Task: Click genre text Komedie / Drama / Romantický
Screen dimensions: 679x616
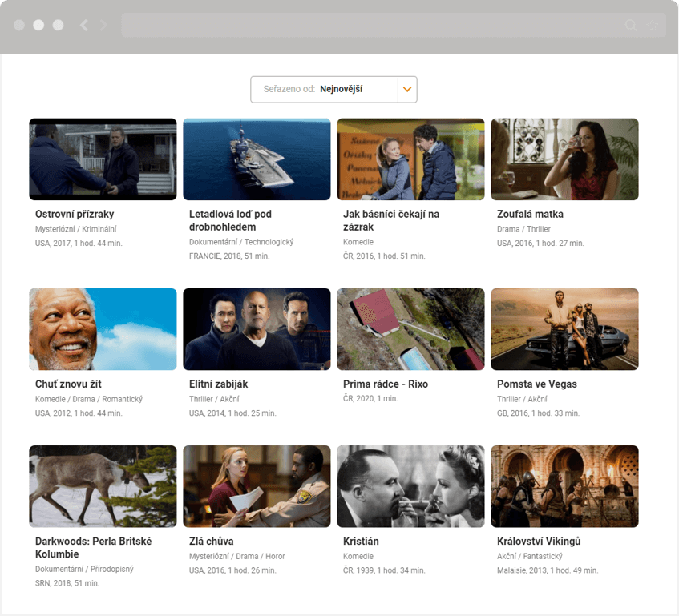Action: [89, 399]
